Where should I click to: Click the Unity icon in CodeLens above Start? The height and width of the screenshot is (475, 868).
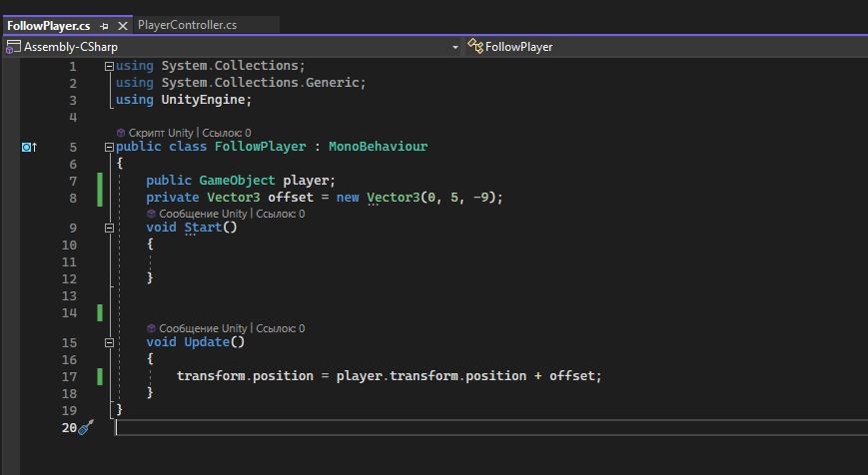(151, 214)
